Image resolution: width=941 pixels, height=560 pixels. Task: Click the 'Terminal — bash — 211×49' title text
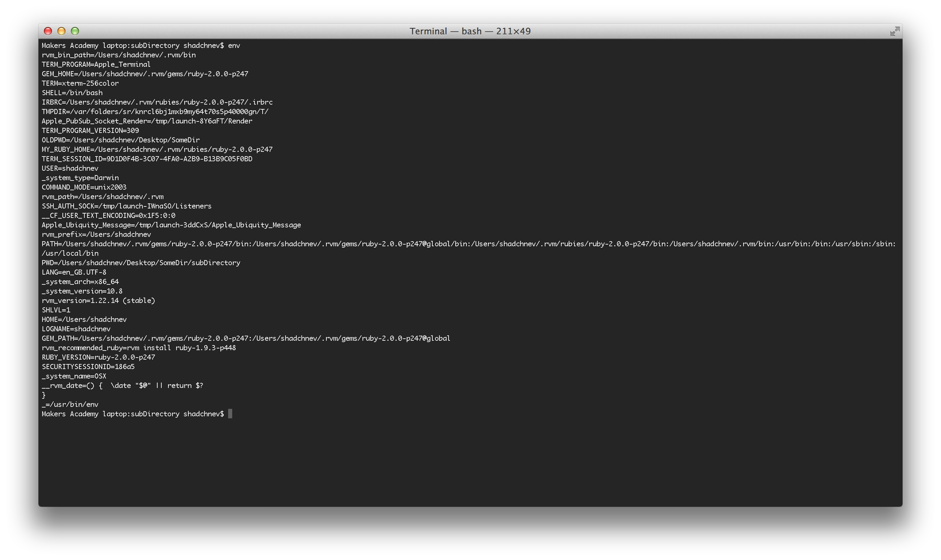coord(470,31)
